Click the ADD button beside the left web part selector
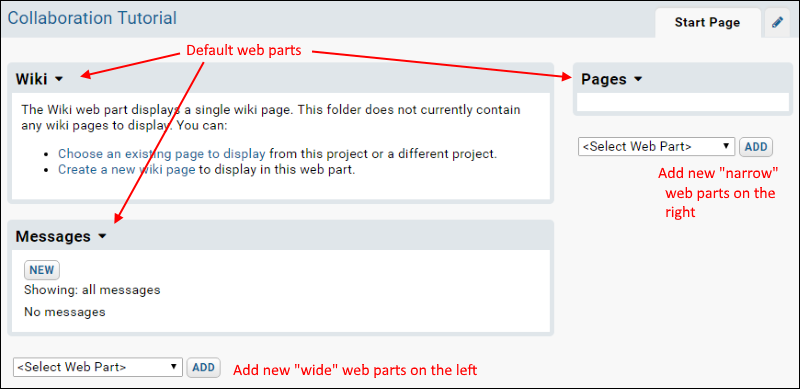Screen dimensions: 800x389 (x=204, y=368)
